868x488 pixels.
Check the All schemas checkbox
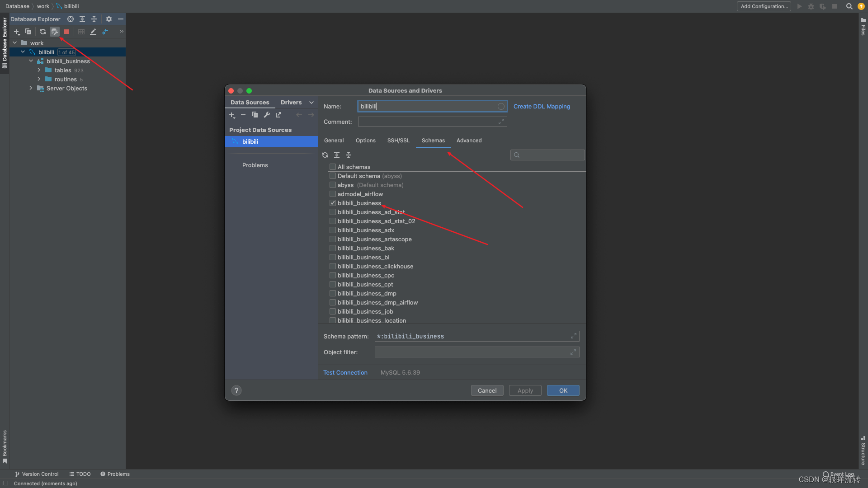[333, 167]
